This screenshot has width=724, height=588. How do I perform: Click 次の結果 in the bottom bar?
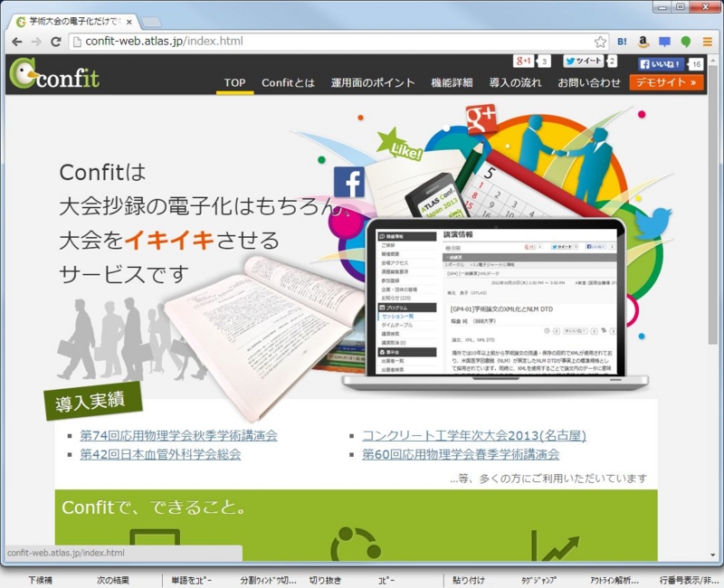coord(112,580)
